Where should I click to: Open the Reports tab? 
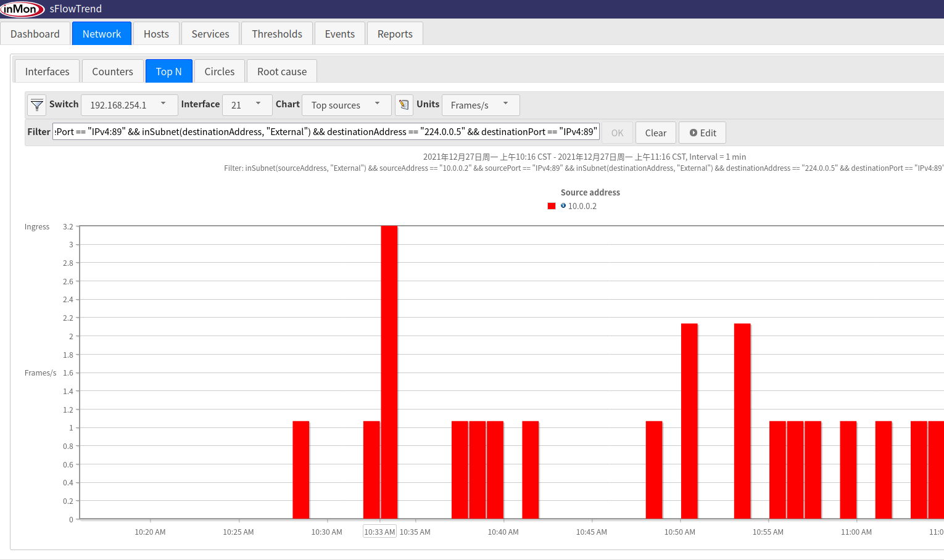395,34
